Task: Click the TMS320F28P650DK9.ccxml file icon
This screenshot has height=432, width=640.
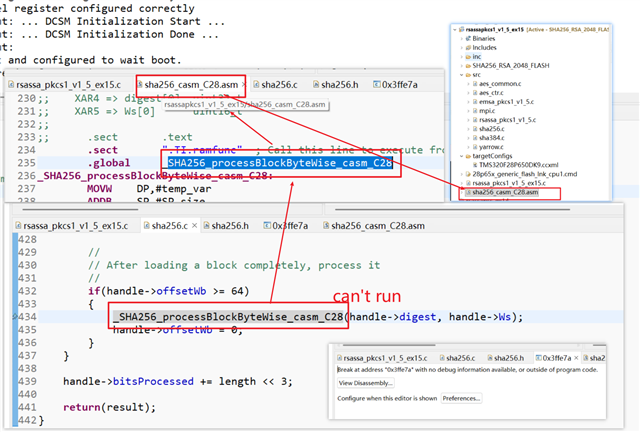Action: click(475, 165)
